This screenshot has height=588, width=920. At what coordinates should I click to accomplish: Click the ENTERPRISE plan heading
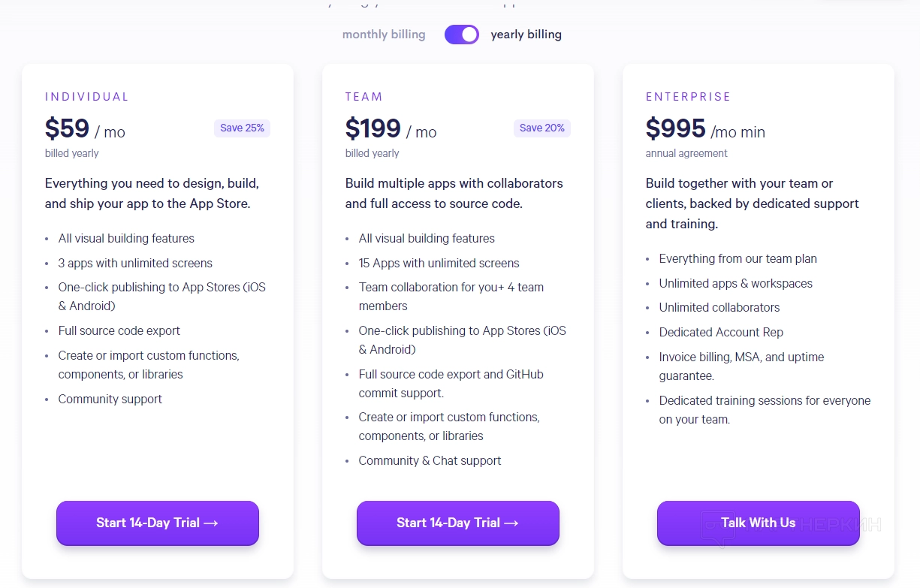(x=688, y=97)
